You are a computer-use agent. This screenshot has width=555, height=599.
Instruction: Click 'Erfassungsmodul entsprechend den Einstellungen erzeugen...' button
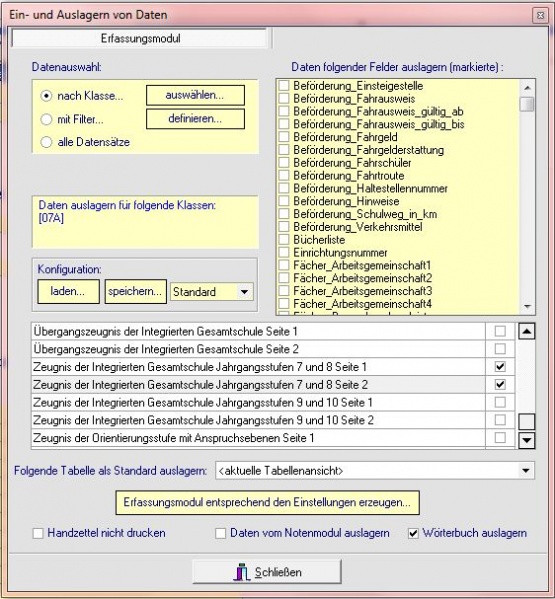pyautogui.click(x=267, y=502)
